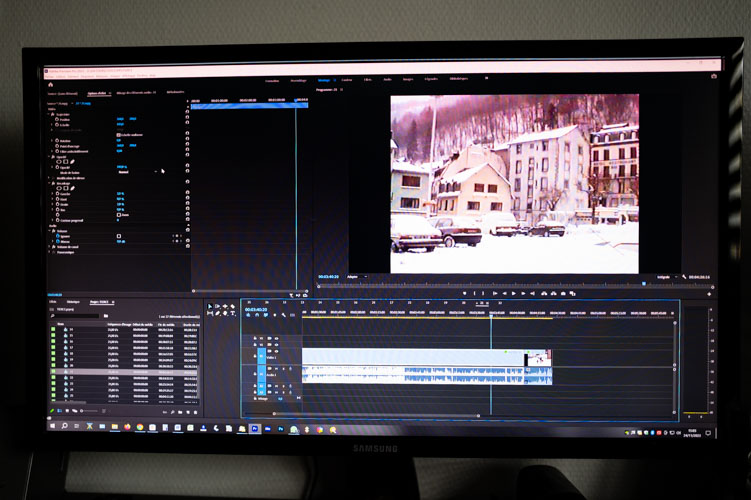Image resolution: width=751 pixels, height=500 pixels.
Task: Toggle Video 1 track eye visibility
Action: pos(276,351)
